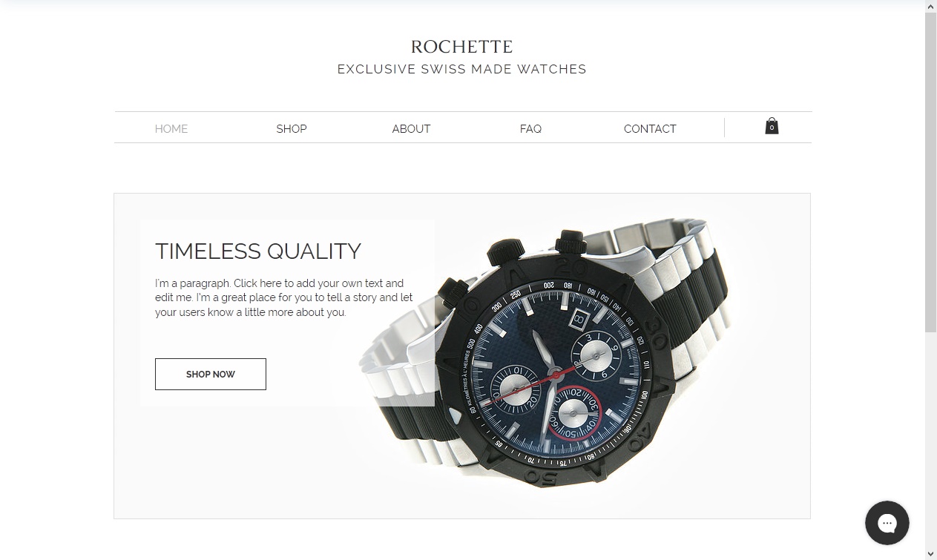Open the chat widget bubble
The image size is (937, 560).
tap(887, 523)
